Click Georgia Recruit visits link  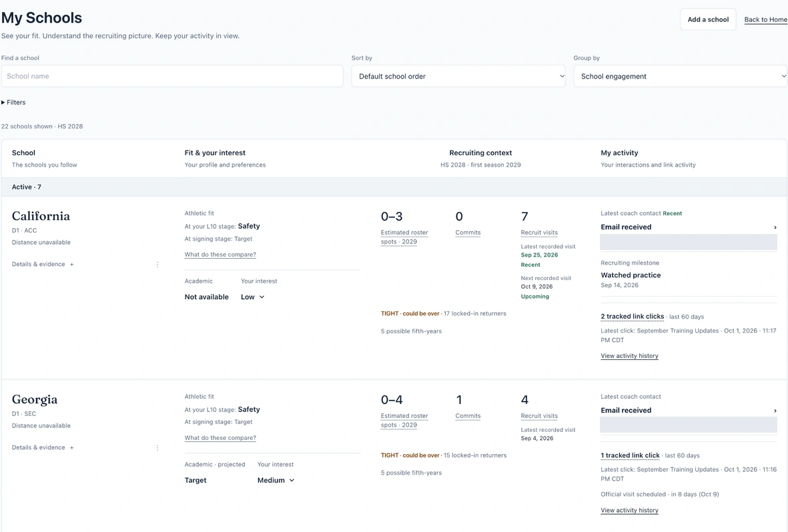(x=539, y=416)
